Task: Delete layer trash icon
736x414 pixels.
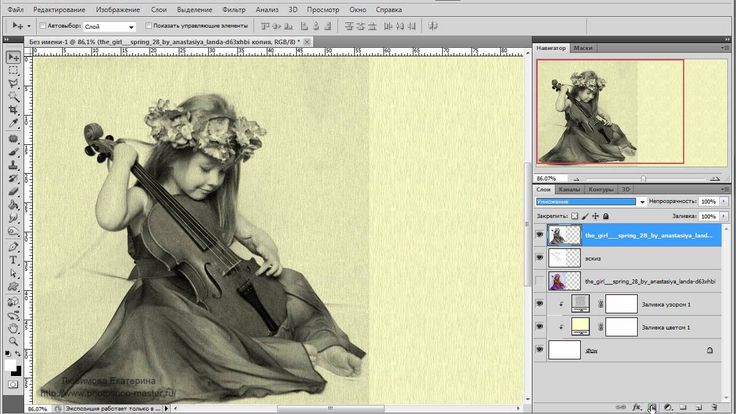Action: click(714, 407)
